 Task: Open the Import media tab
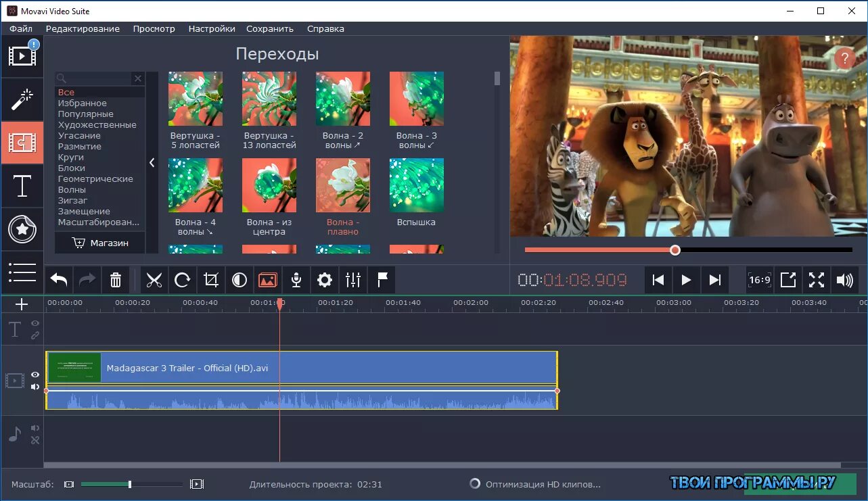pyautogui.click(x=22, y=55)
